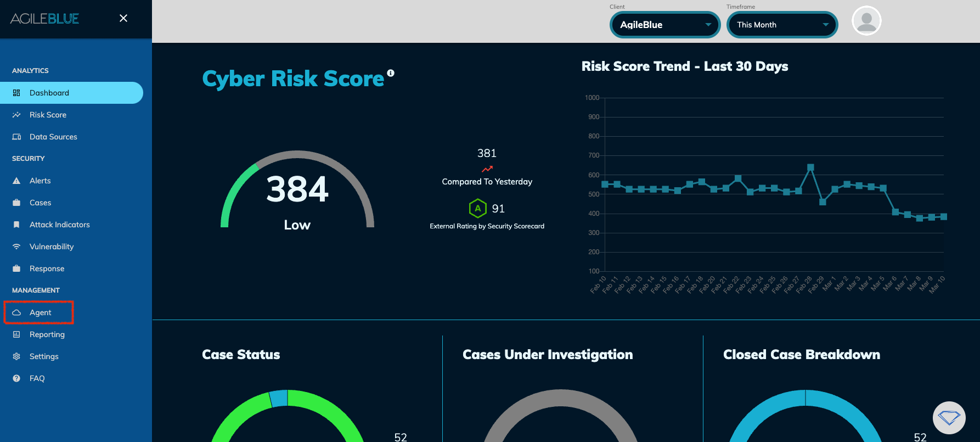Open Attack Indicators from the sidebar
Viewport: 980px width, 442px height.
tap(59, 225)
